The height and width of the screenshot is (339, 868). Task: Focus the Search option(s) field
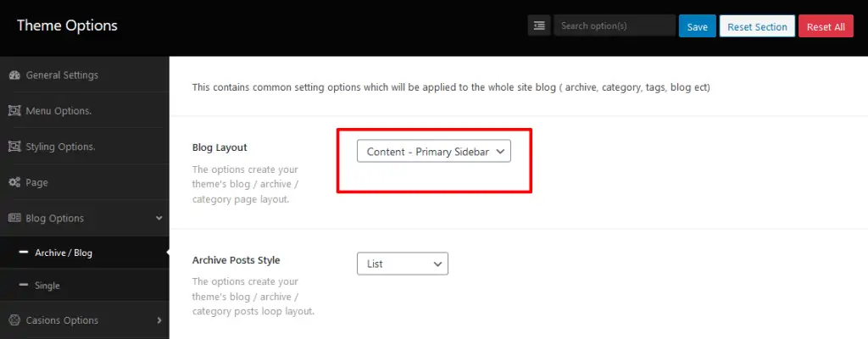tap(615, 25)
